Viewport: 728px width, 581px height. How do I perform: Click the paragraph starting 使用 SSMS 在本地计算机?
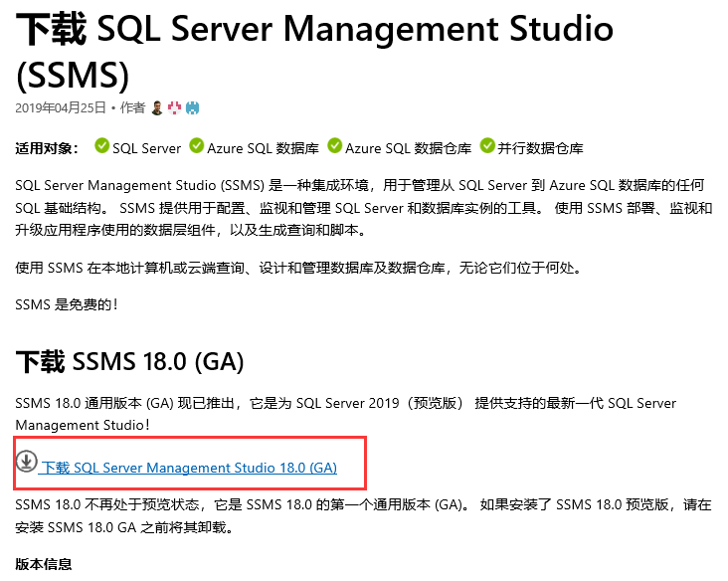coord(298,268)
